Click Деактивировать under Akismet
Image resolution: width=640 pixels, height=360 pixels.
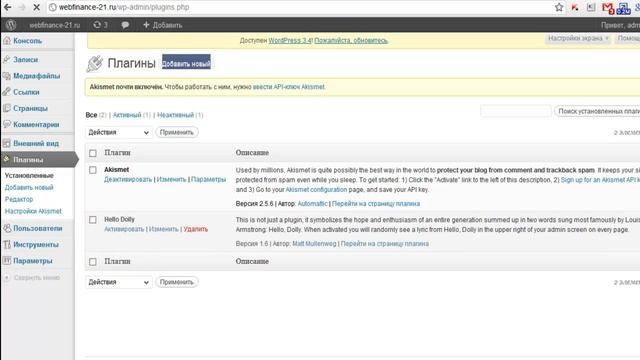tap(128, 180)
